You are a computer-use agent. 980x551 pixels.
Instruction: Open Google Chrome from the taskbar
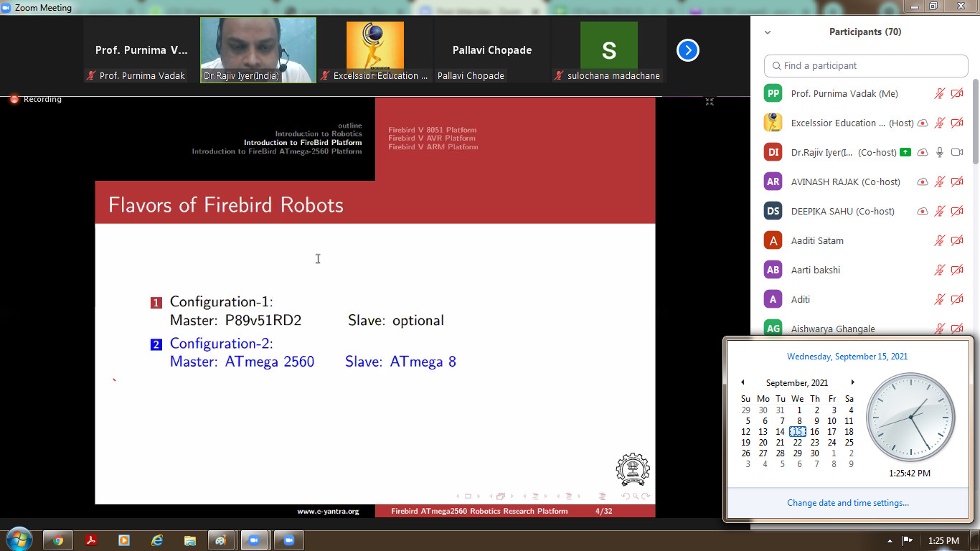(x=58, y=540)
